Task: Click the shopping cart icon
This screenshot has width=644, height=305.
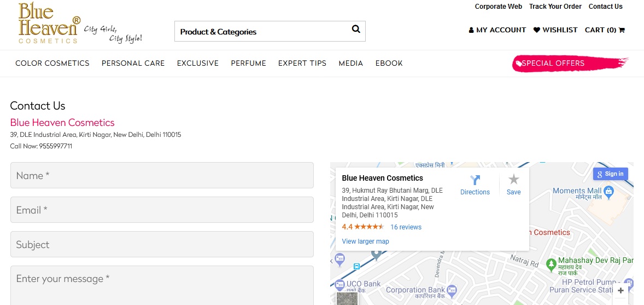Action: coord(622,30)
